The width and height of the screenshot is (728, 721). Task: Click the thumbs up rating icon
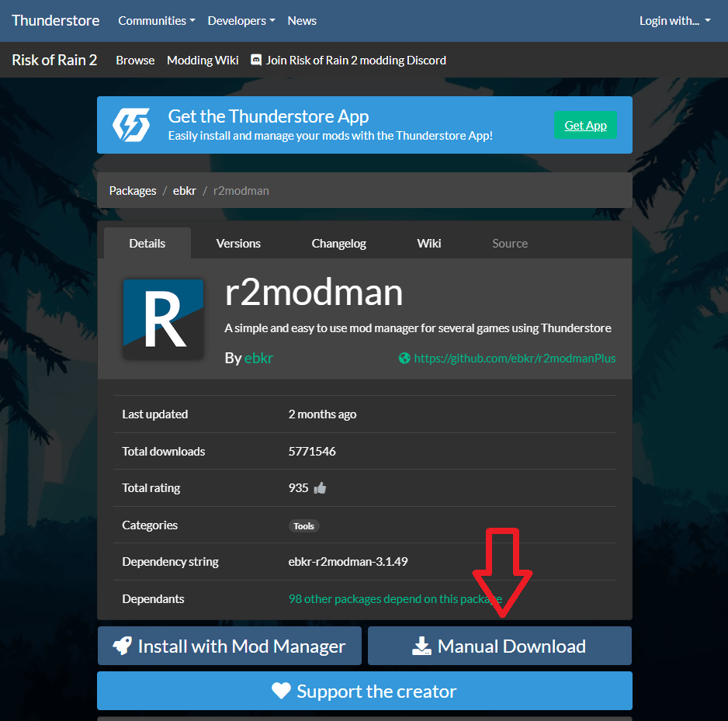[320, 489]
